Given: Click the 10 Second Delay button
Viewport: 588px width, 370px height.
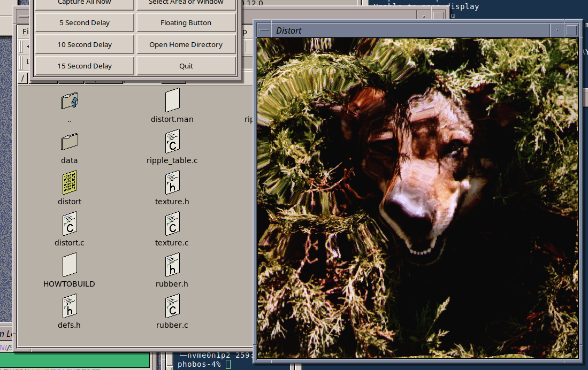Looking at the screenshot, I should (85, 44).
